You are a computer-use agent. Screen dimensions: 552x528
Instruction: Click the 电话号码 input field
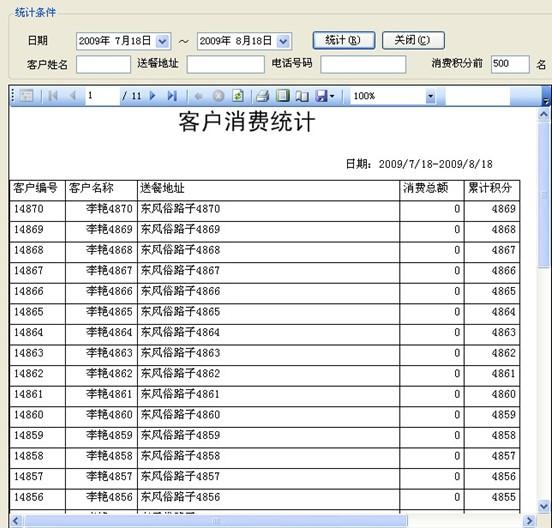tap(363, 64)
